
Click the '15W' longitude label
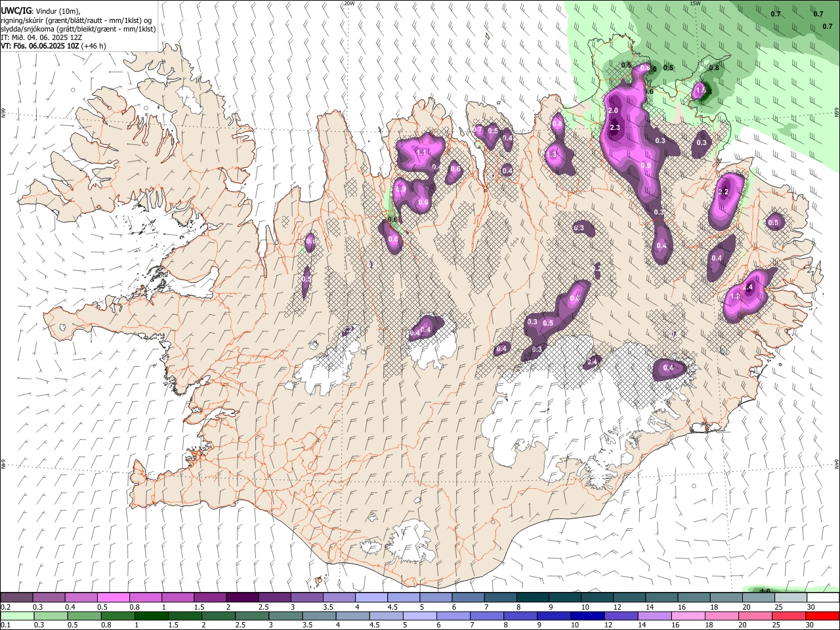pyautogui.click(x=695, y=3)
